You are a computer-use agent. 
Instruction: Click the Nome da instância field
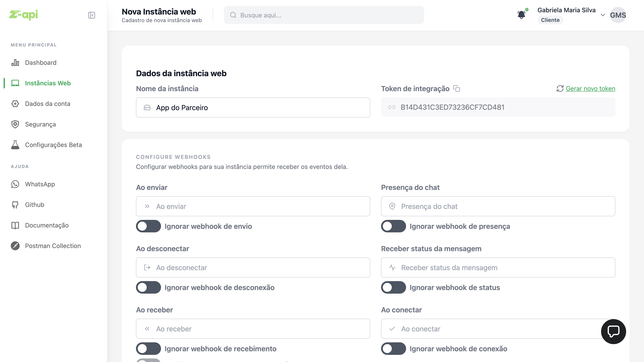point(253,107)
